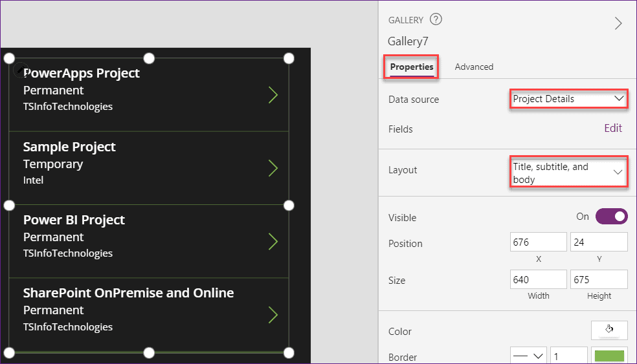The height and width of the screenshot is (364, 637).
Task: Click the right-middle gallery resize handle
Action: [289, 206]
